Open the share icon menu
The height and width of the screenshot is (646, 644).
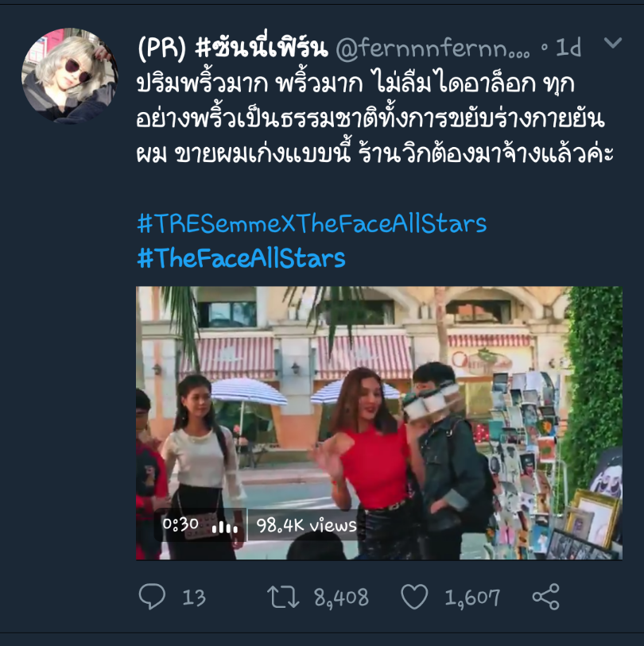(x=545, y=597)
